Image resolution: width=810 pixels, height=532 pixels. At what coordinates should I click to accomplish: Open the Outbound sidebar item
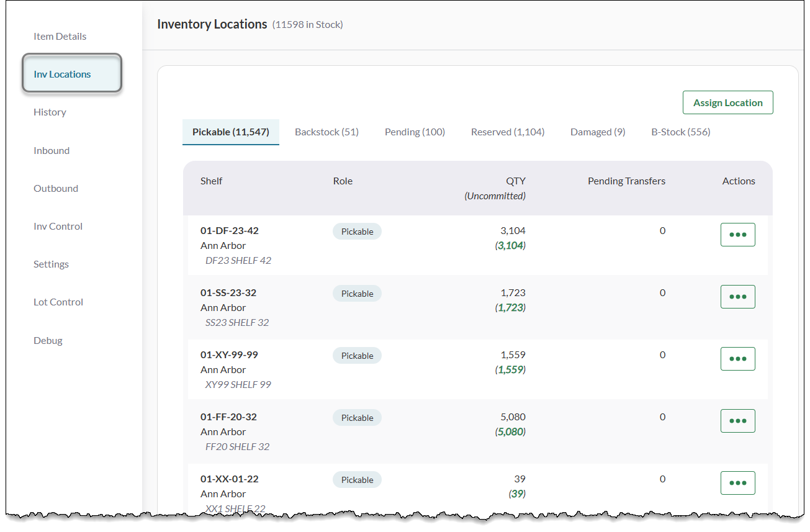[56, 189]
